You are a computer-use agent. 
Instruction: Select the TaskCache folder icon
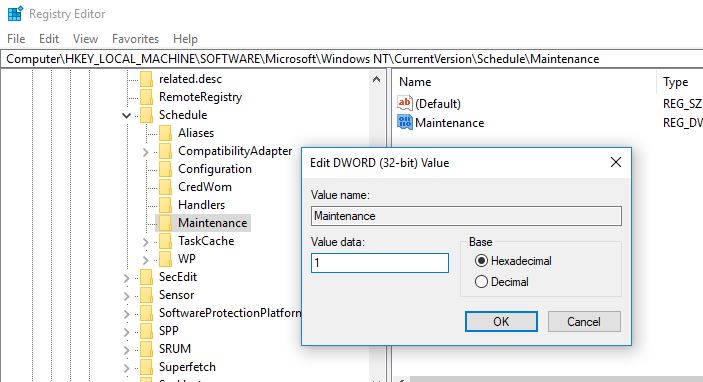coord(165,241)
